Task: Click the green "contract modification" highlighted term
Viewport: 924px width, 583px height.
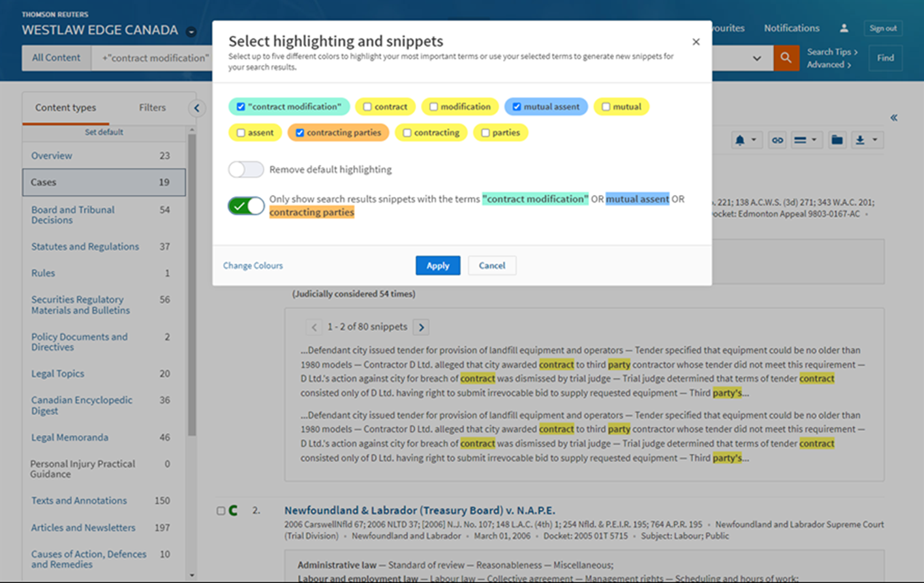Action: click(x=535, y=199)
